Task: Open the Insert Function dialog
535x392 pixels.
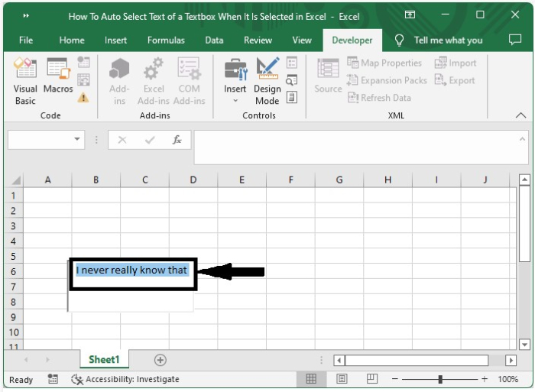Action: pos(177,140)
